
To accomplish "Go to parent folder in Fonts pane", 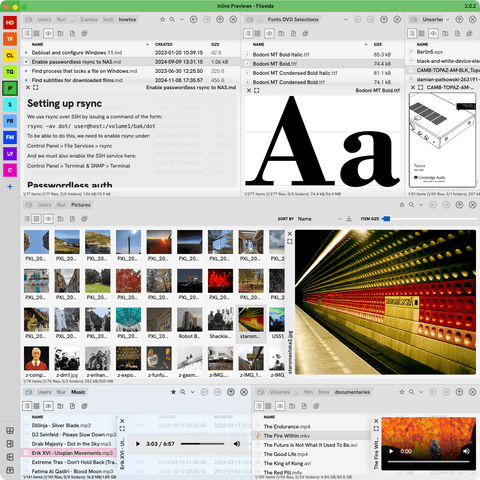I will click(384, 19).
